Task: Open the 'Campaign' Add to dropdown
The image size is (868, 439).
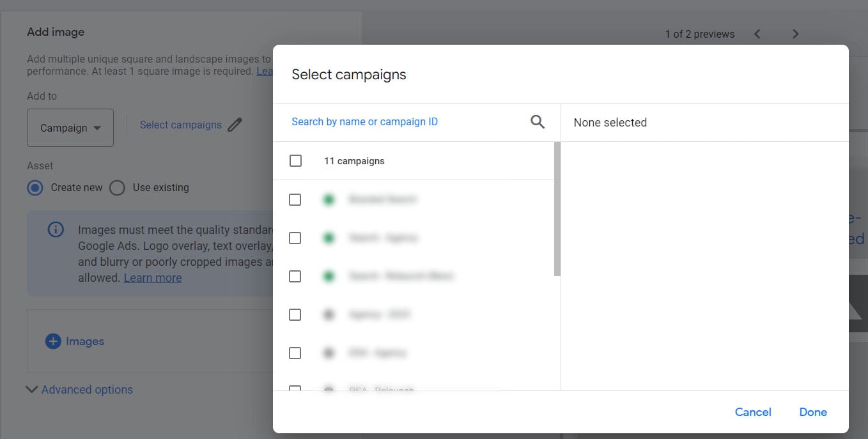Action: pyautogui.click(x=70, y=128)
